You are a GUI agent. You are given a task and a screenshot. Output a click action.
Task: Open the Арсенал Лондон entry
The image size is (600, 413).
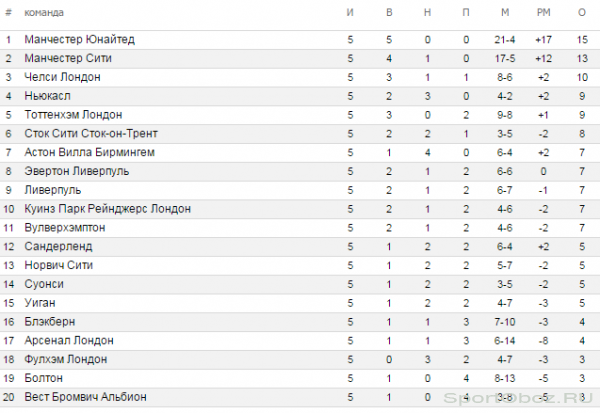click(69, 340)
